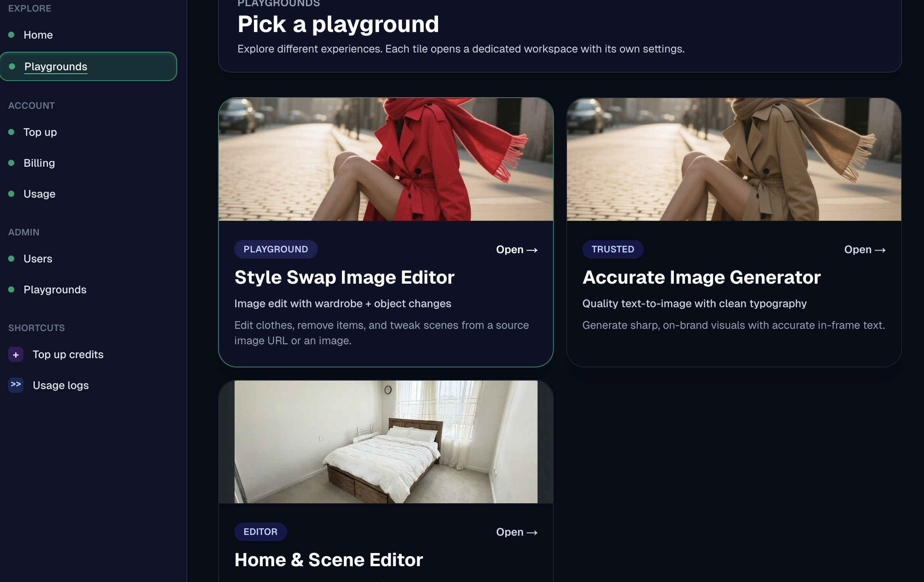The width and height of the screenshot is (924, 582).
Task: Open the Top up account page
Action: coord(40,132)
